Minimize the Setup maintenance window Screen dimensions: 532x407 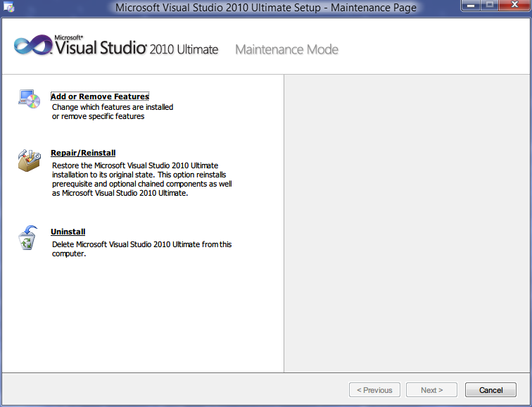470,6
